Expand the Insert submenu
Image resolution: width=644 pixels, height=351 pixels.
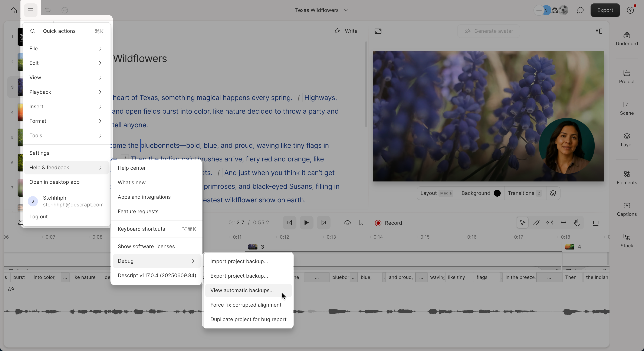(66, 107)
